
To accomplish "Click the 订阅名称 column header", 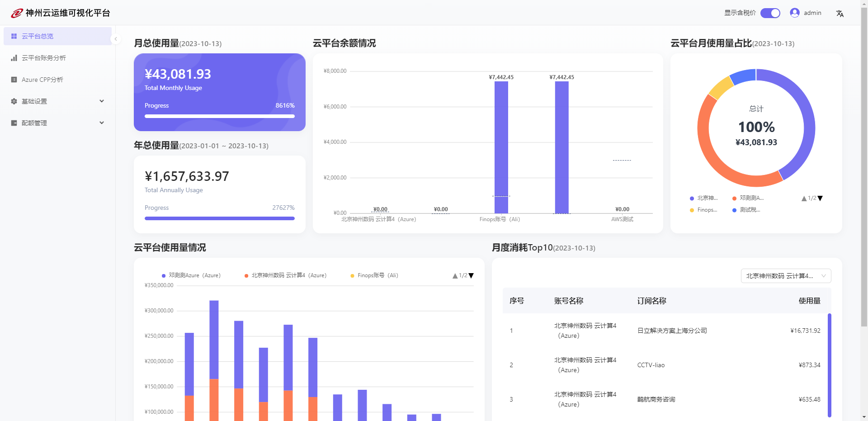I will point(652,301).
